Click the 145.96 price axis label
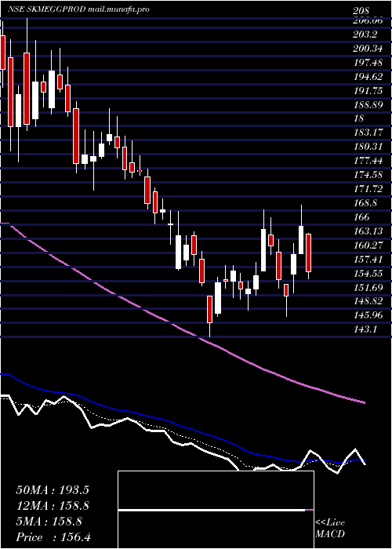392x549 pixels. tap(368, 314)
